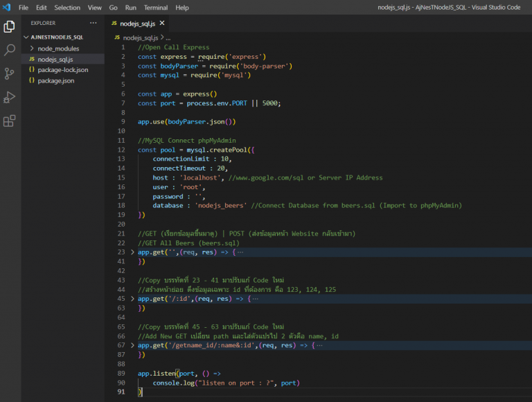Image resolution: width=532 pixels, height=402 pixels.
Task: Open the Terminal menu
Action: [155, 8]
